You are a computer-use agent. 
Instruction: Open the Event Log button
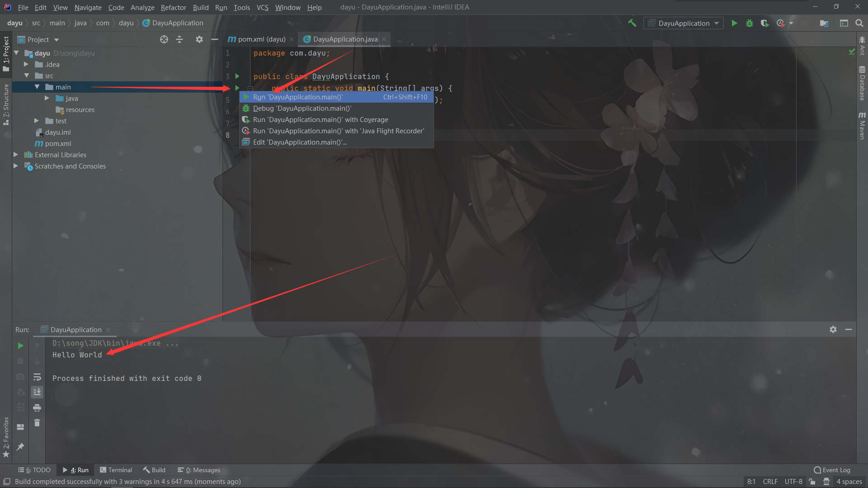tap(832, 470)
